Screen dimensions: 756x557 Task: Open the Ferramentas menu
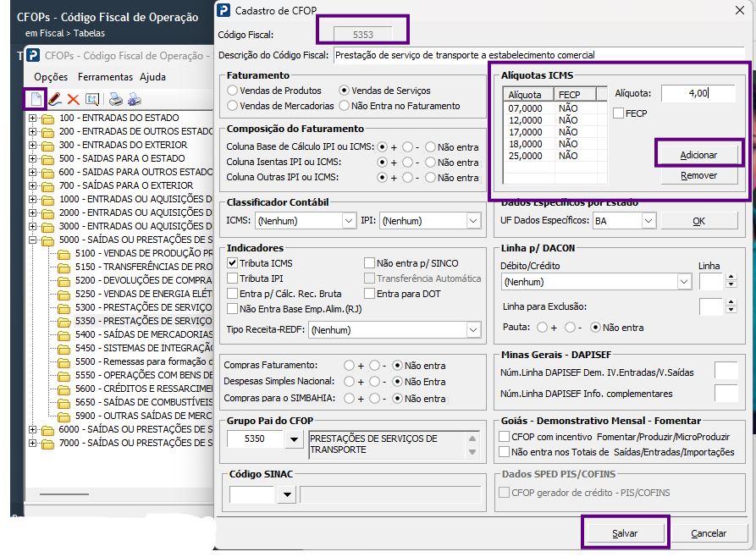(105, 77)
